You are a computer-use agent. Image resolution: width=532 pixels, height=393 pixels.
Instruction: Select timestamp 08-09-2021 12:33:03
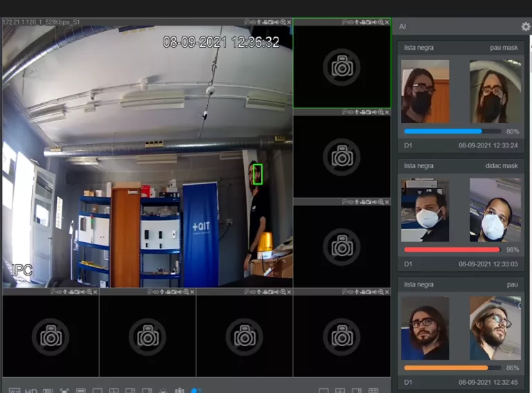tap(488, 264)
